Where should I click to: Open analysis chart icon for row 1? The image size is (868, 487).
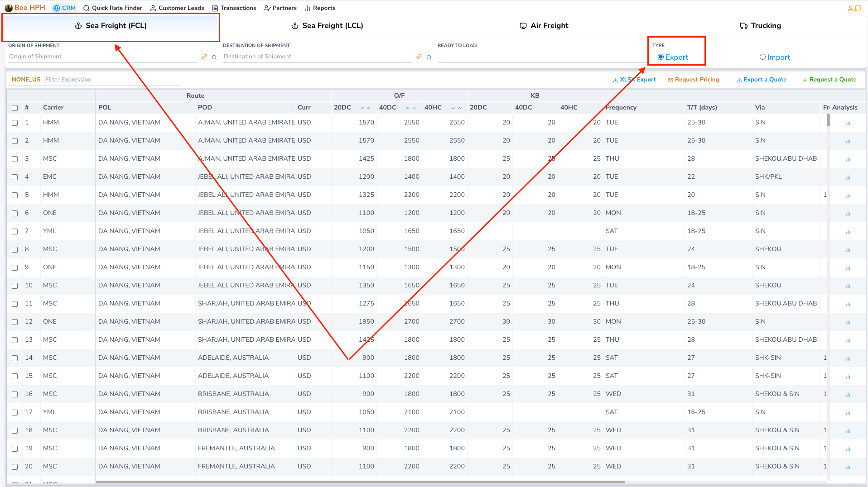[848, 123]
